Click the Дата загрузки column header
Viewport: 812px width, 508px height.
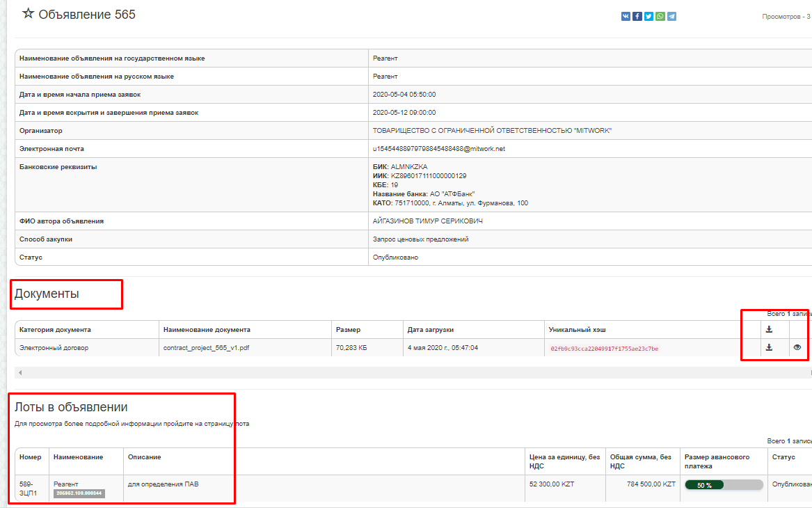[431, 329]
